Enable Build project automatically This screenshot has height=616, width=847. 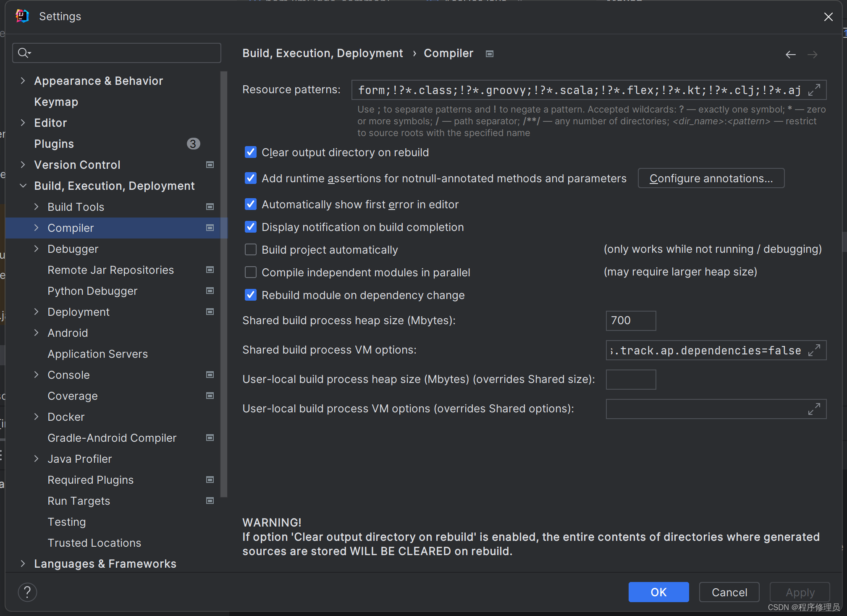(251, 250)
